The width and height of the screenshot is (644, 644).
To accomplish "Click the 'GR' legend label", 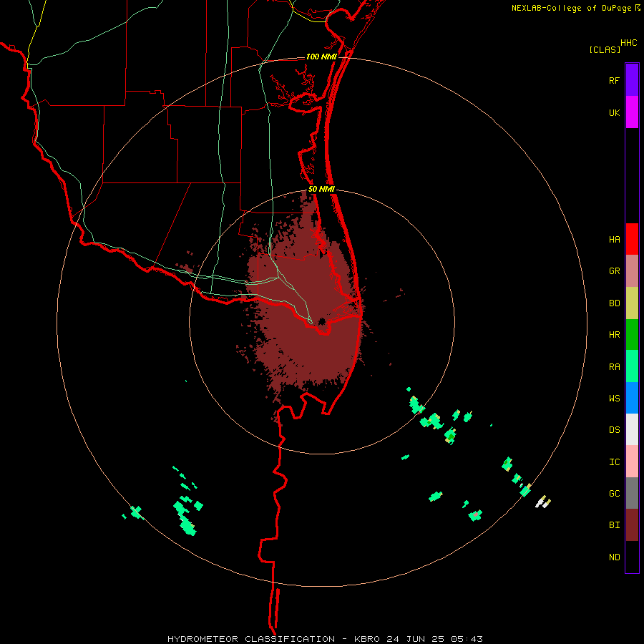I will pos(614,271).
